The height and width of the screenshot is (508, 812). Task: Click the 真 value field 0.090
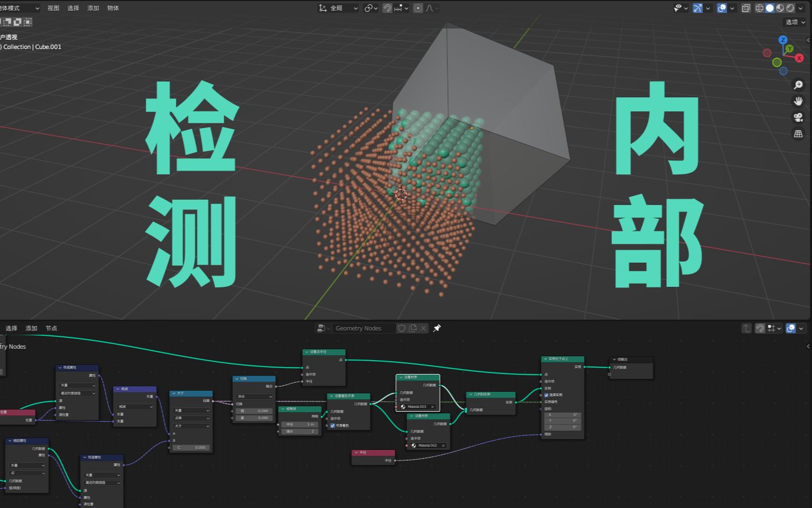[x=254, y=418]
